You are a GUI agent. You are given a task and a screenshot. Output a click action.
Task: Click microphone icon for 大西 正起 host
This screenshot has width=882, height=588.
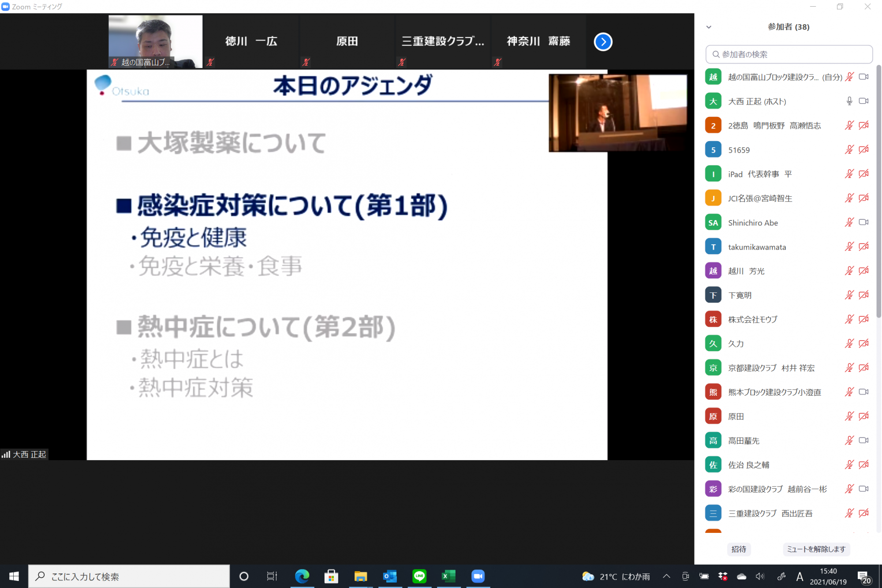pyautogui.click(x=849, y=101)
